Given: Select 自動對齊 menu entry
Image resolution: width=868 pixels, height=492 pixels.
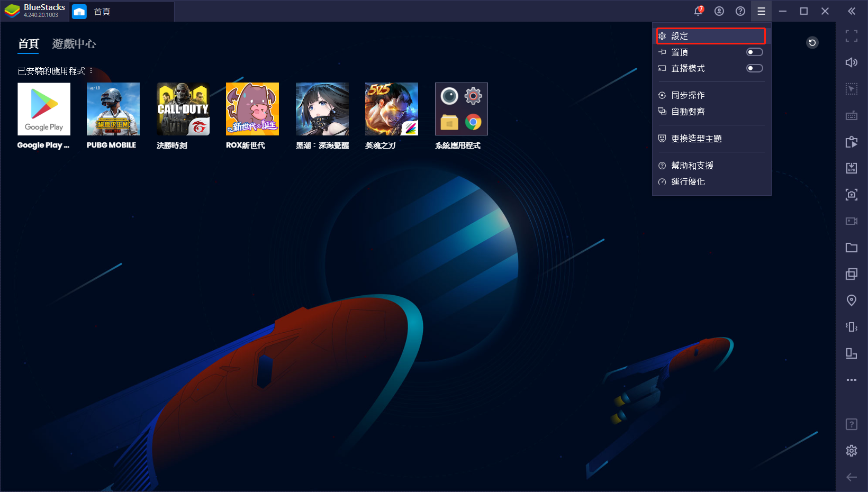Looking at the screenshot, I should point(711,112).
